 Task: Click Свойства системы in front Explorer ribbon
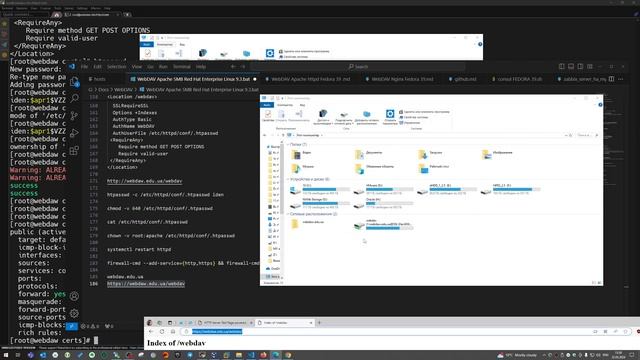[413, 117]
